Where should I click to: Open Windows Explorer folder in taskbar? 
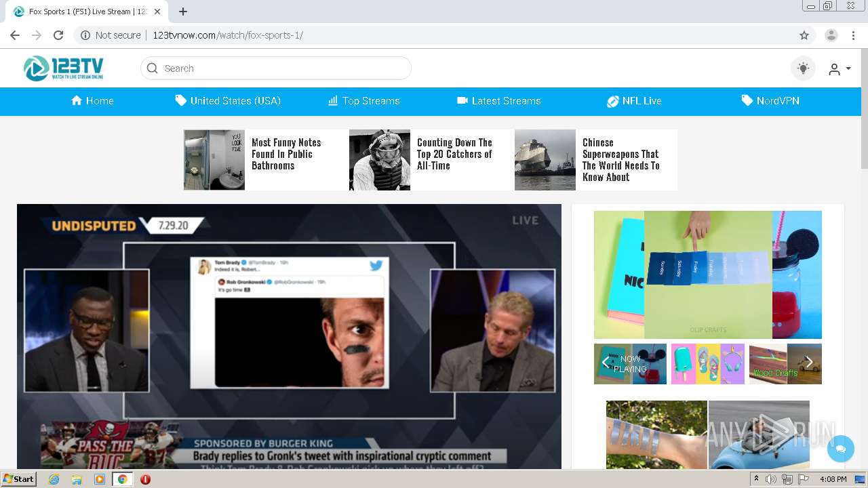77,479
